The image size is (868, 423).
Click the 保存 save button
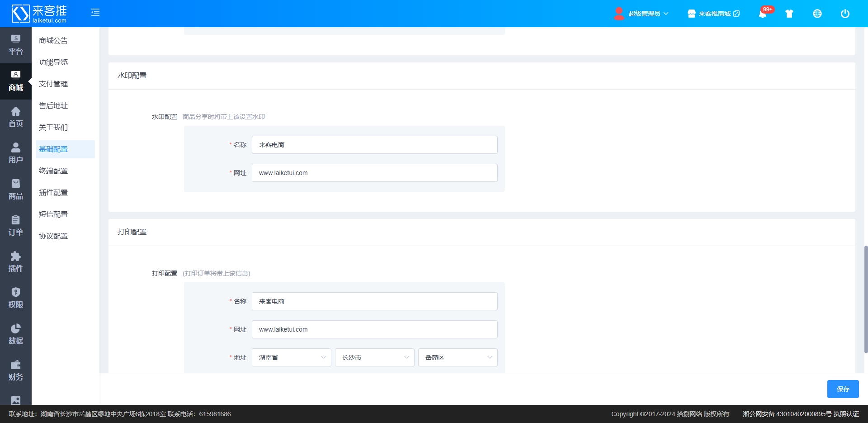843,389
